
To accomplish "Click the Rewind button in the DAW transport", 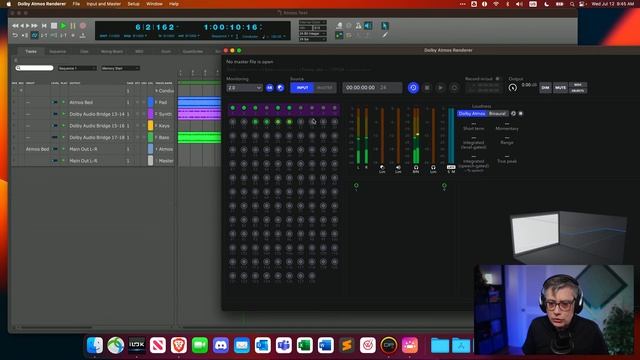I will point(15,26).
